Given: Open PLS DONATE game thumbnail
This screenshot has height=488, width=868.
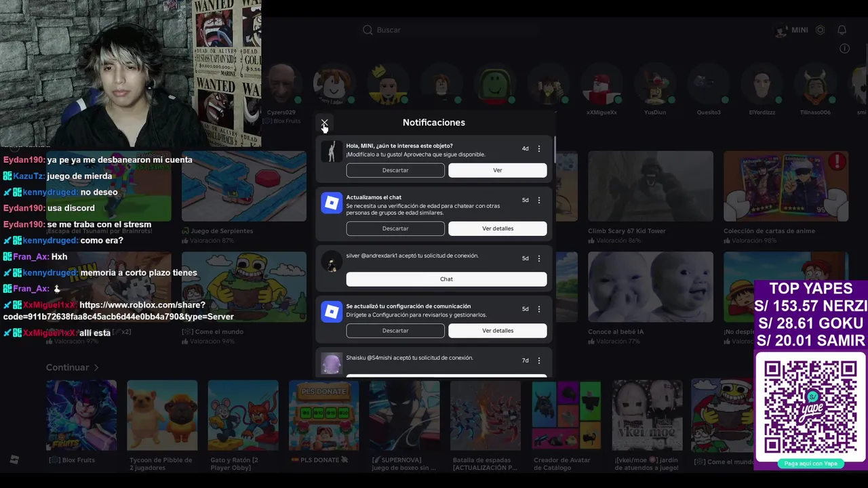Looking at the screenshot, I should (323, 415).
